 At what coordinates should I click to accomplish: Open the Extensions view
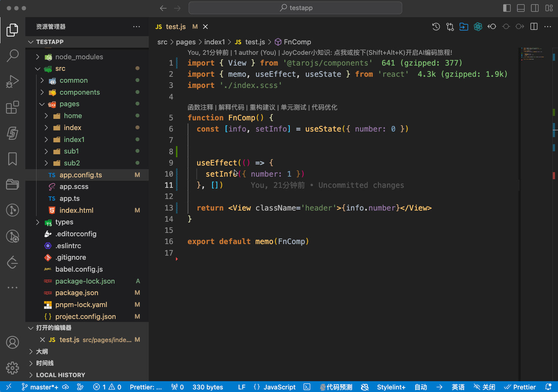(x=12, y=107)
